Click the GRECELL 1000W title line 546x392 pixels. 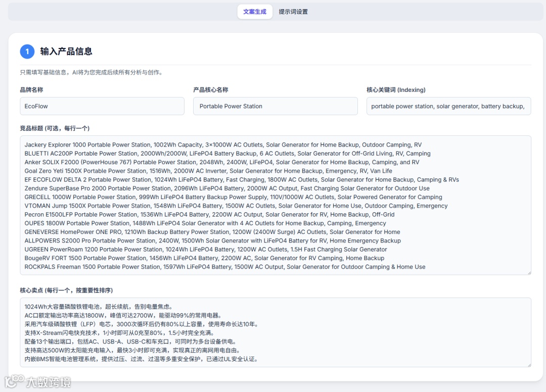pyautogui.click(x=233, y=197)
